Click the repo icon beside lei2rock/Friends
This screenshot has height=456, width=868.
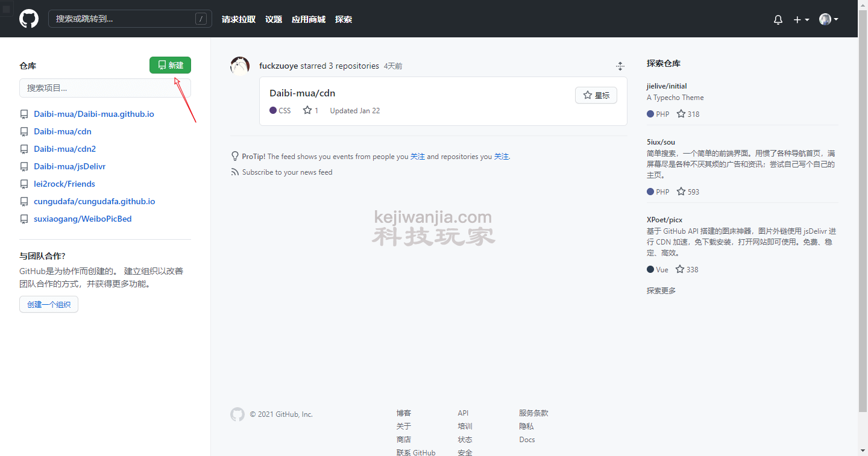(x=24, y=184)
